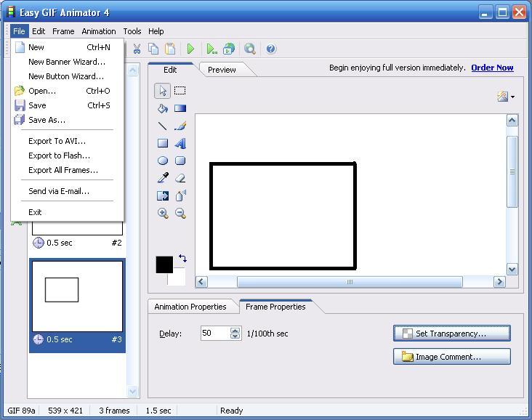This screenshot has width=532, height=420.
Task: Click the image search toolbar icon
Action: [250, 49]
